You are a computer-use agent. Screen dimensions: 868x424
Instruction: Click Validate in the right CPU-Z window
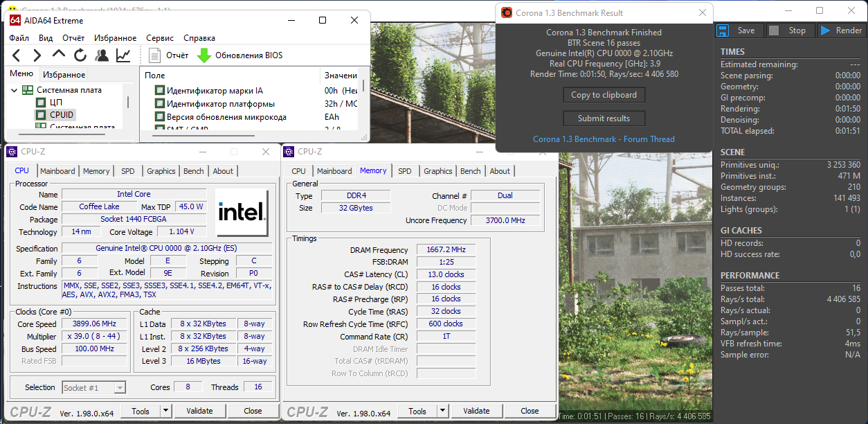(x=476, y=411)
